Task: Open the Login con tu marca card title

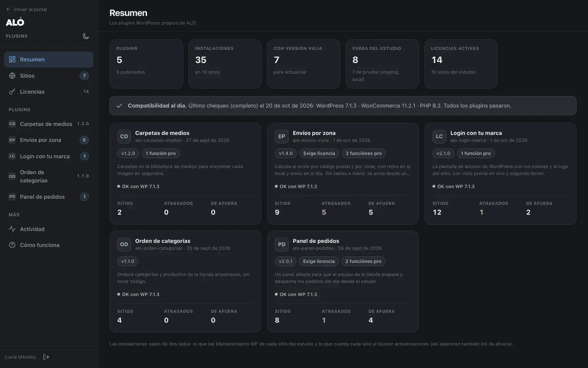Action: coord(476,133)
